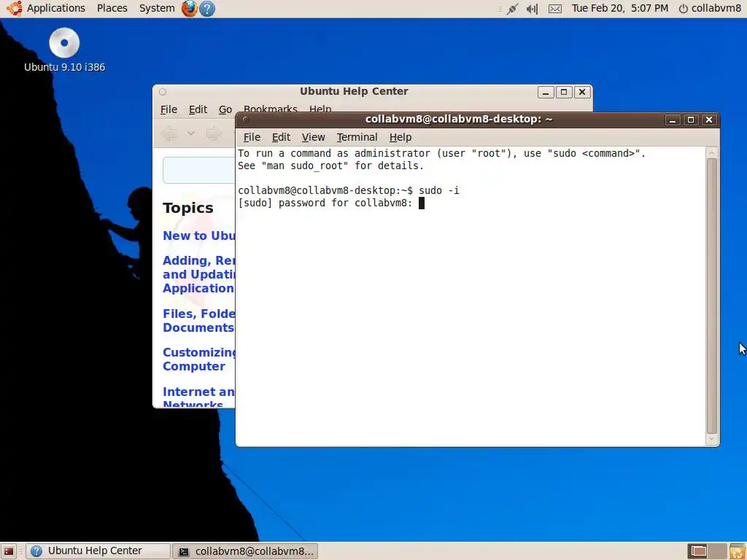Open the Terminal window Help menu
Viewport: 747px width, 560px height.
click(400, 137)
